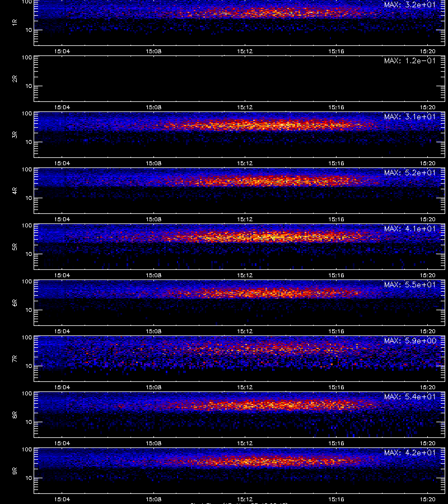Click the 15:08 tick label below panel 2R
The width and height of the screenshot is (448, 504).
click(153, 107)
